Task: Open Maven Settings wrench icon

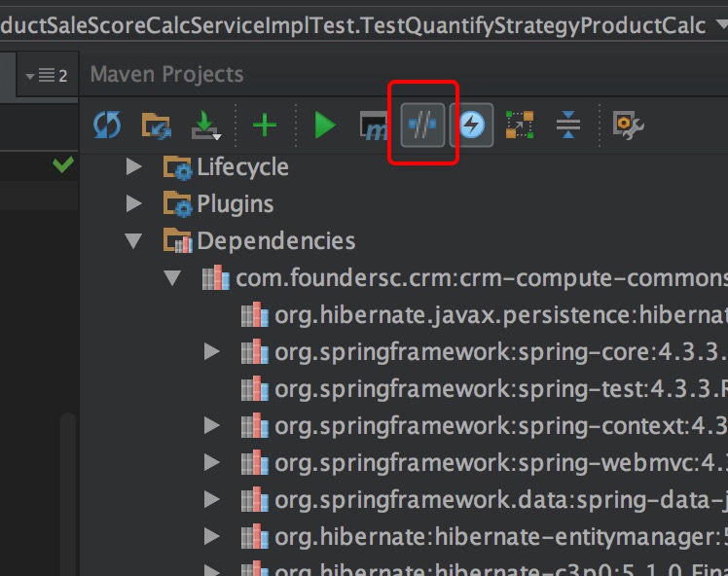Action: (628, 125)
